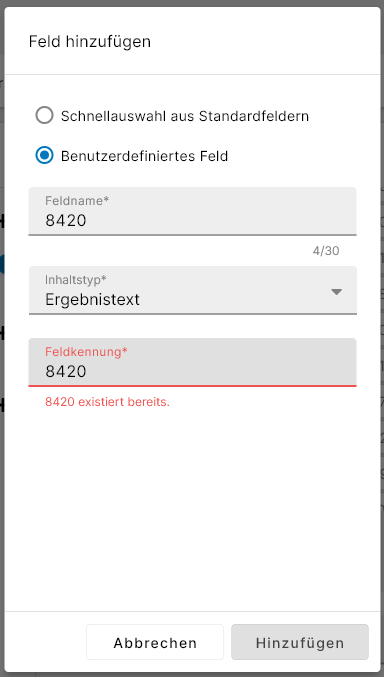Click the 'Feldname*' floating label

[77, 200]
